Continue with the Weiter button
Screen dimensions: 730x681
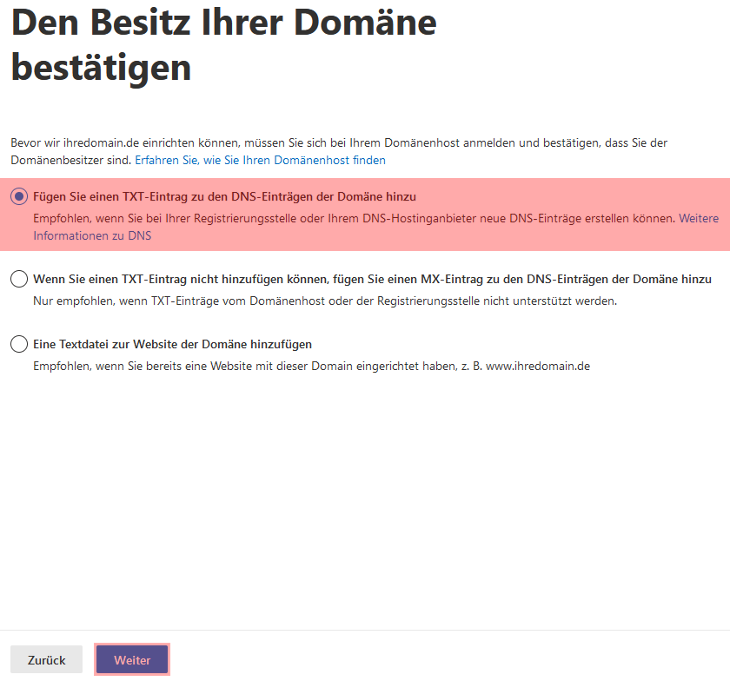(x=132, y=660)
